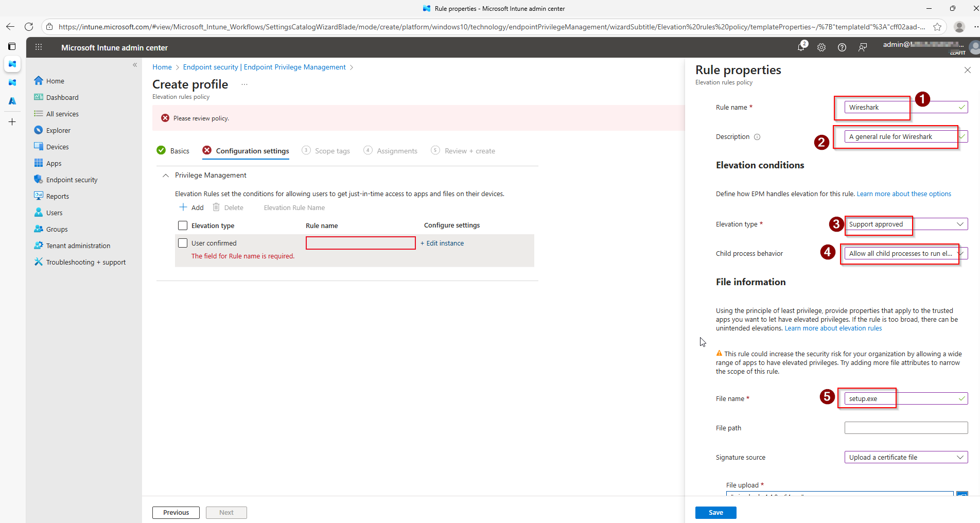Screen dimensions: 980x523
Task: Click Delete in the rules toolbar
Action: coord(228,207)
